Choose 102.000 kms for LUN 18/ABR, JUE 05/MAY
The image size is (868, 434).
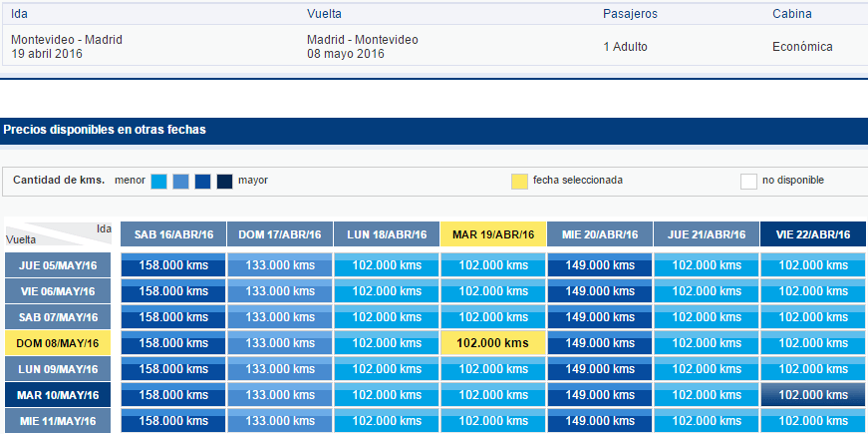(387, 265)
